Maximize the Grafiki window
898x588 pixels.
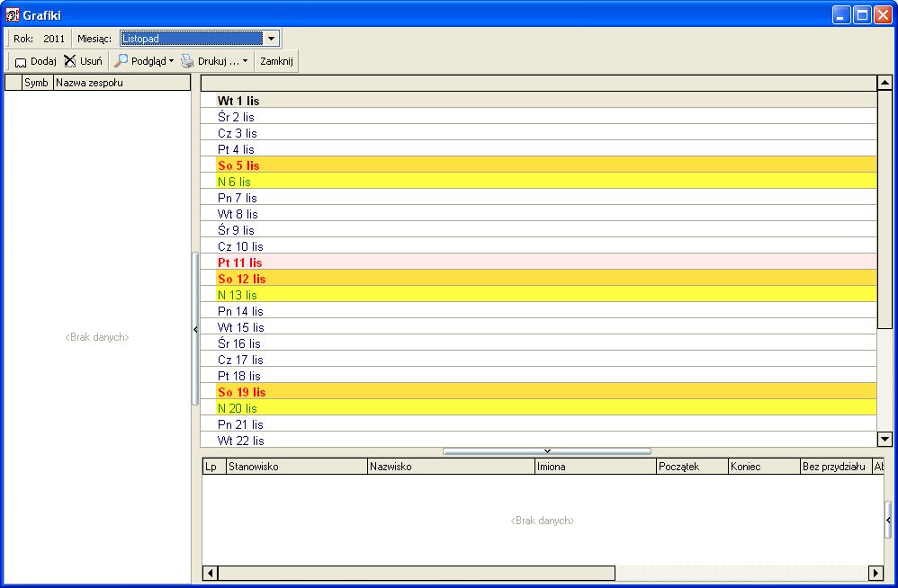click(x=862, y=15)
